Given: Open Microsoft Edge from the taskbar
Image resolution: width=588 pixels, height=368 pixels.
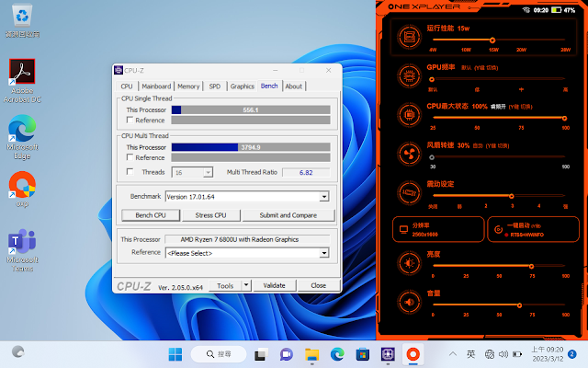Looking at the screenshot, I should coord(337,354).
